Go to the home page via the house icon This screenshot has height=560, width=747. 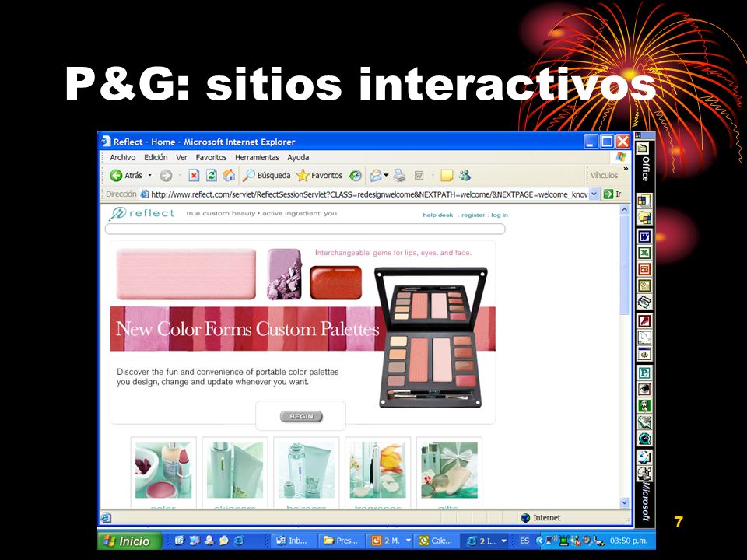pos(229,175)
